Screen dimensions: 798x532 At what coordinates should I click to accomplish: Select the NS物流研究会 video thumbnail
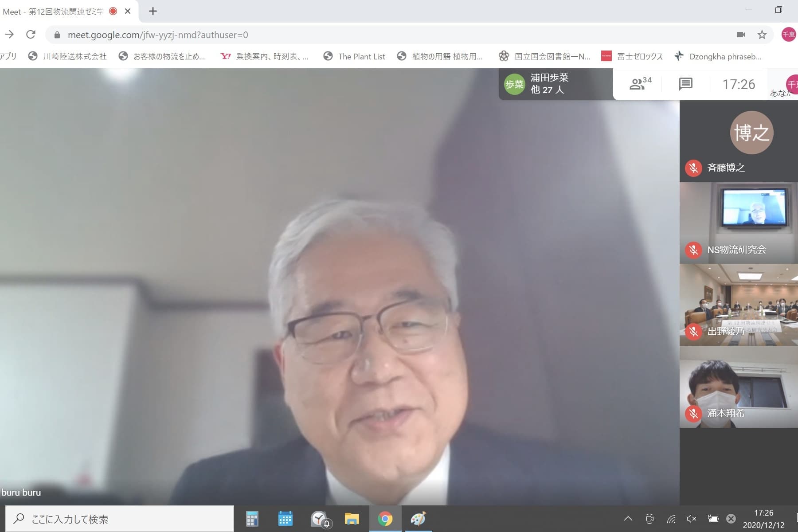[x=739, y=223]
